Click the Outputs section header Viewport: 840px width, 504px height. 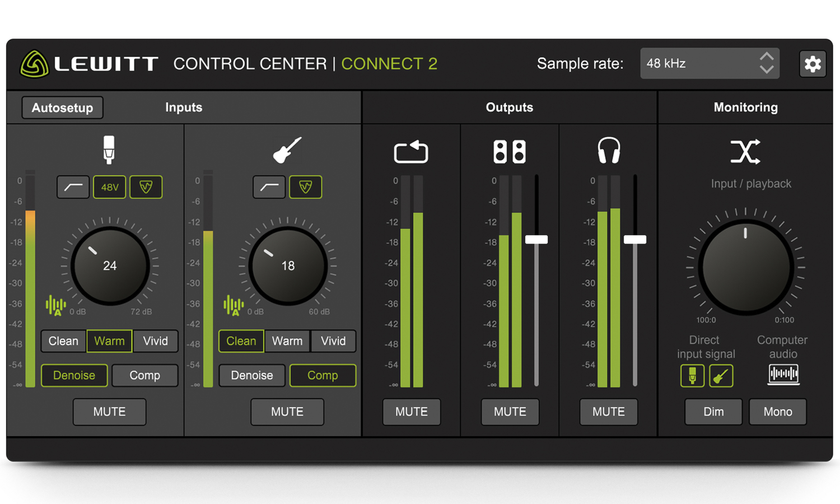coord(510,108)
